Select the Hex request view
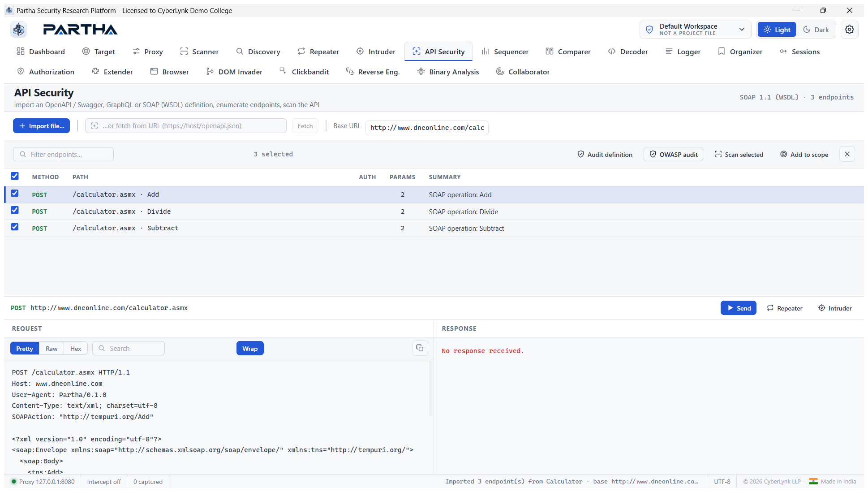Image resolution: width=868 pixels, height=492 pixels. tap(76, 348)
